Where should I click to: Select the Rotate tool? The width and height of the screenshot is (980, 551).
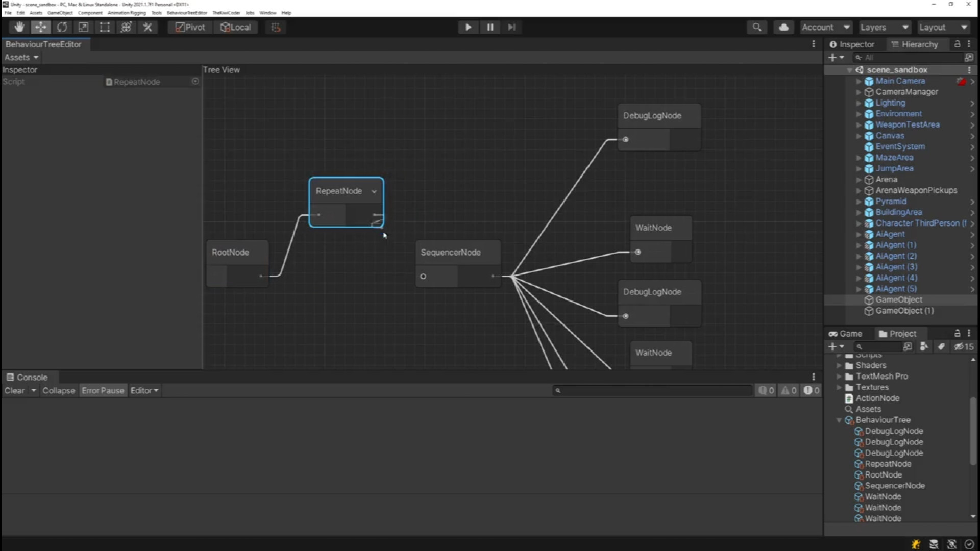click(x=62, y=27)
